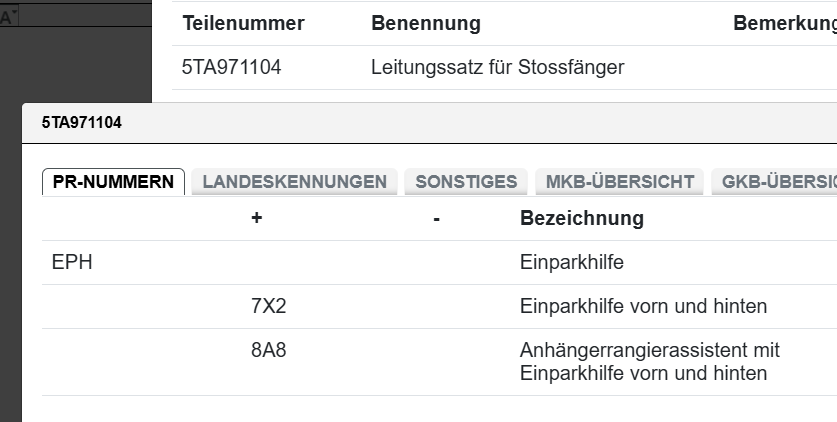Click the Leitungssatz für Stossfänger entry
This screenshot has width=837, height=422.
coord(497,68)
